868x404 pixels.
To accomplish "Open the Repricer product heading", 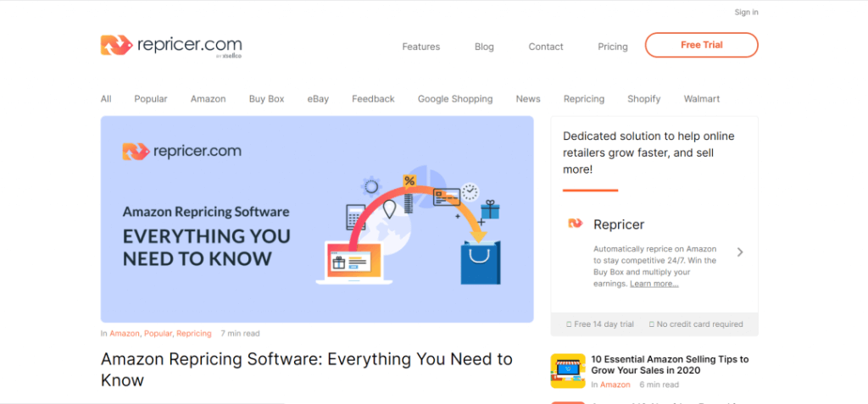I will coord(619,224).
